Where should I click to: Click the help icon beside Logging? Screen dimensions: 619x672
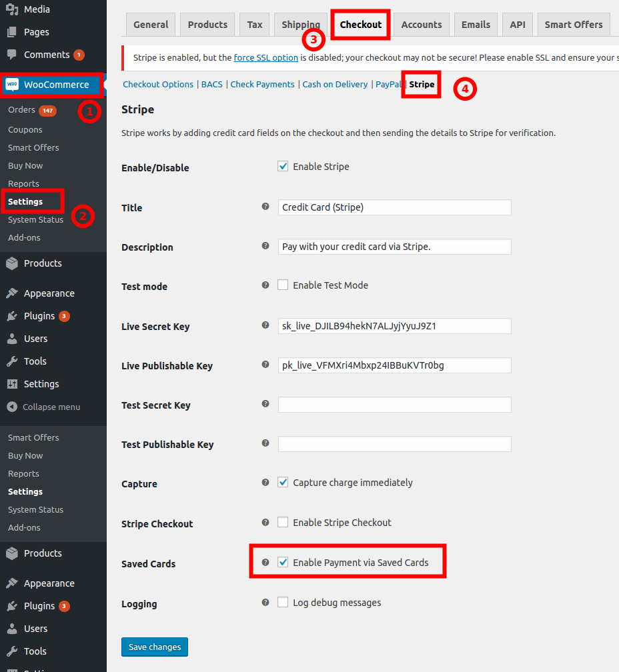265,603
